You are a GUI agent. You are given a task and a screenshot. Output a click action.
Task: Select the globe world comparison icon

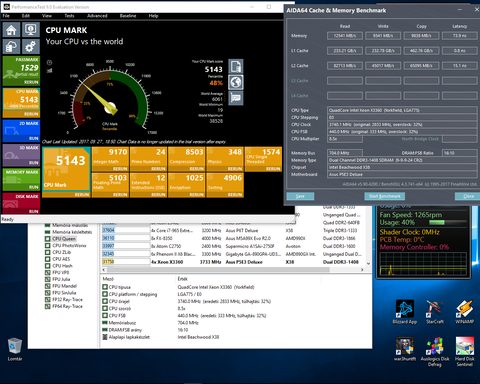point(236,82)
